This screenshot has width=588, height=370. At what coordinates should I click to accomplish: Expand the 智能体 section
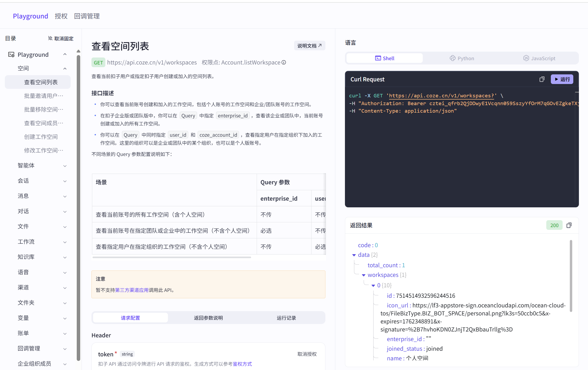65,166
